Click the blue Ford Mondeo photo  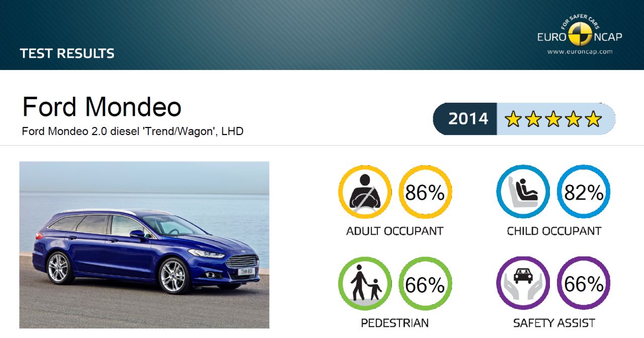[144, 245]
